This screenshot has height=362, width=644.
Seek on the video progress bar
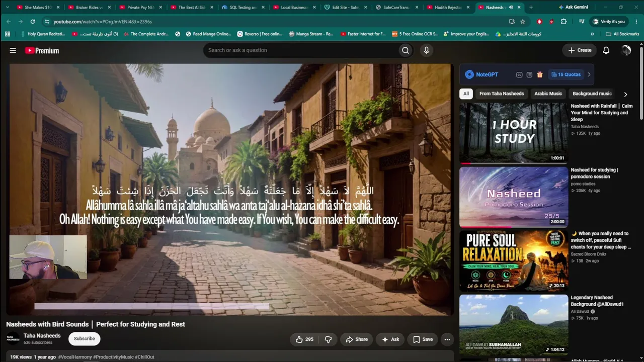[151, 306]
